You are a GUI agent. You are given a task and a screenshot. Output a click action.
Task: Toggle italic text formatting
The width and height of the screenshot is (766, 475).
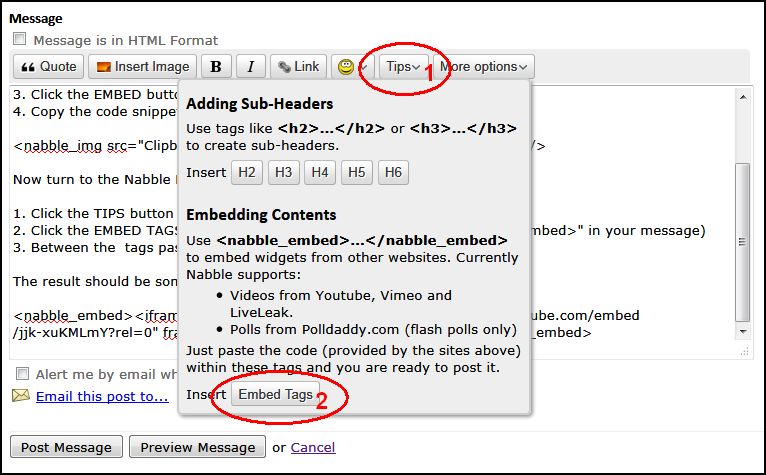tap(250, 67)
